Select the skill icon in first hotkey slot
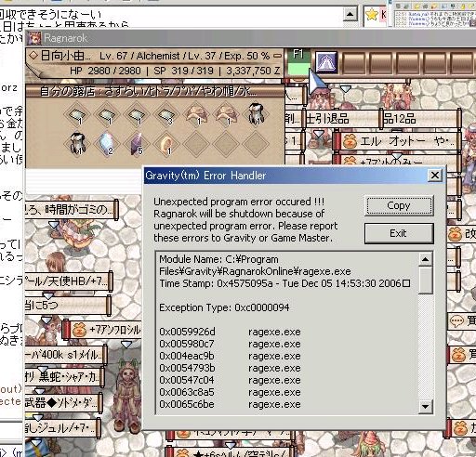The image size is (476, 457). (326, 62)
